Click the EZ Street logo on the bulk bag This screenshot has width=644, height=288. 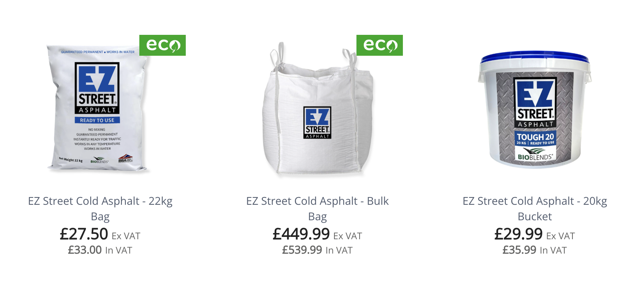(x=317, y=123)
